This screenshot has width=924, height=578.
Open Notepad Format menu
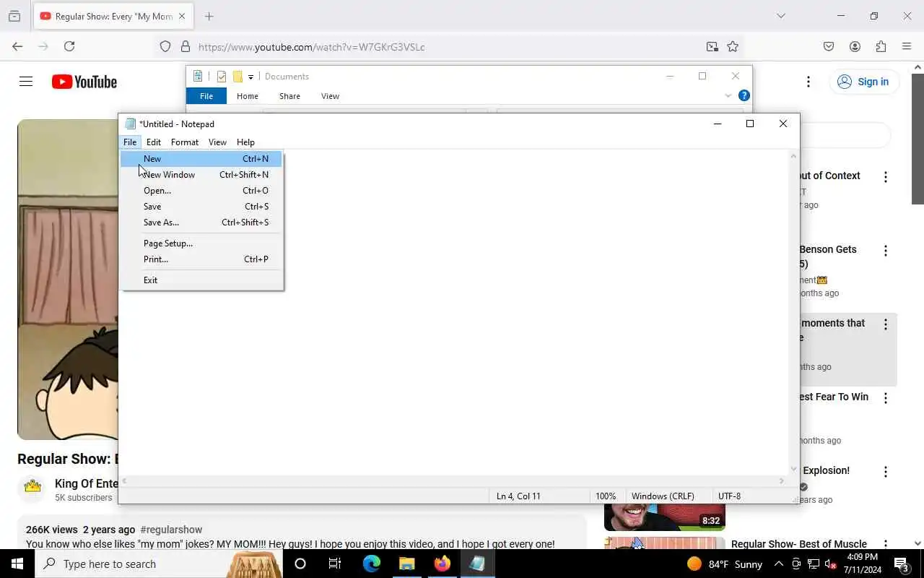[185, 142]
